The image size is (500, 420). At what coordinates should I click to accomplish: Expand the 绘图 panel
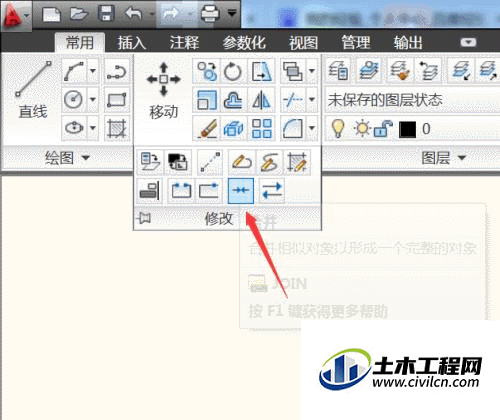pyautogui.click(x=68, y=157)
